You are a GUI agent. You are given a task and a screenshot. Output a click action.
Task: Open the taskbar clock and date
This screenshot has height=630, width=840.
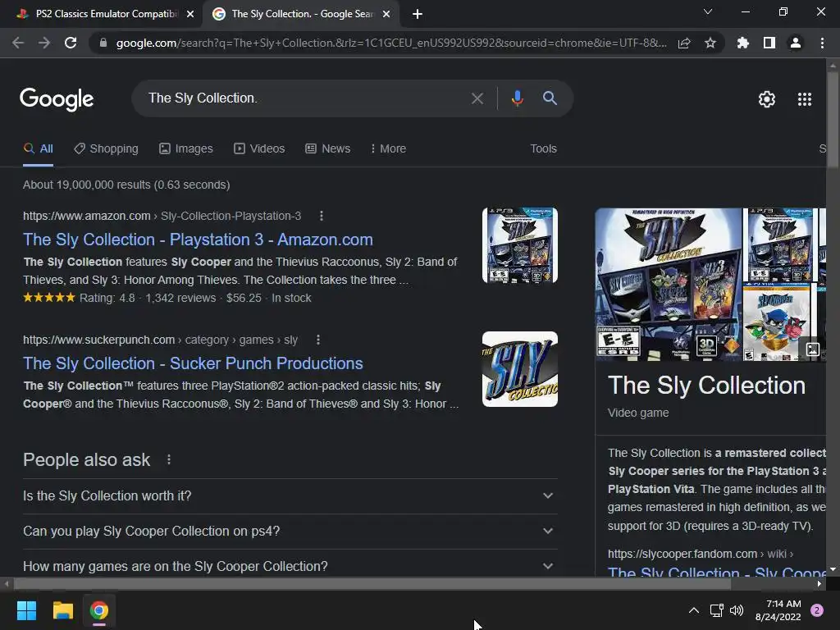778,610
